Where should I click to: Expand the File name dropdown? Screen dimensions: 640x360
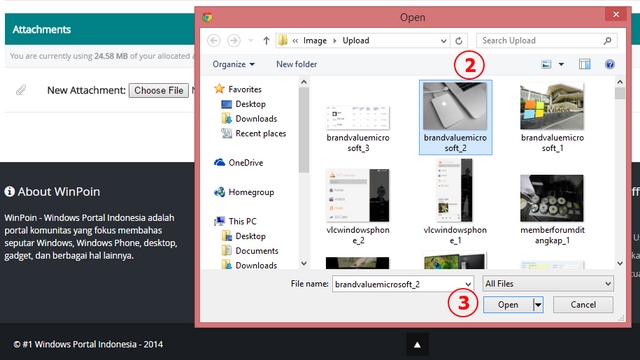click(x=468, y=284)
